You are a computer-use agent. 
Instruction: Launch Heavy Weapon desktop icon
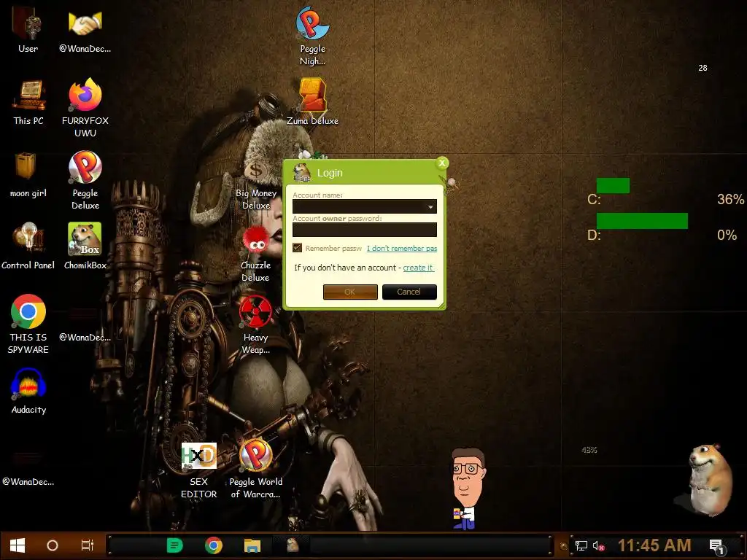click(256, 324)
